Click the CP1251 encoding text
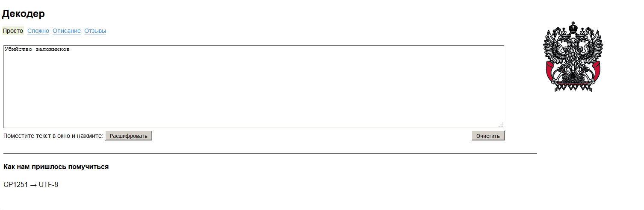This screenshot has width=644, height=210. pos(15,185)
